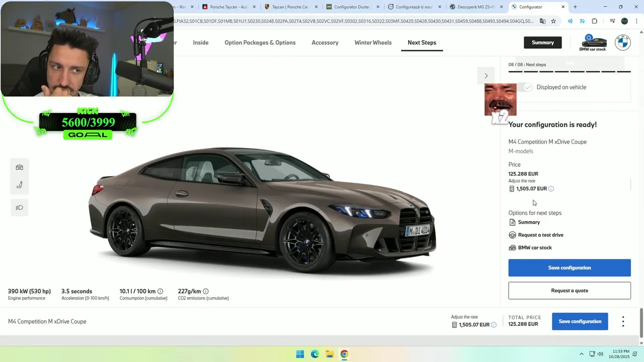Switch to the Porsche Taycan - Aut browser tab
Image resolution: width=644 pixels, height=362 pixels.
228,7
